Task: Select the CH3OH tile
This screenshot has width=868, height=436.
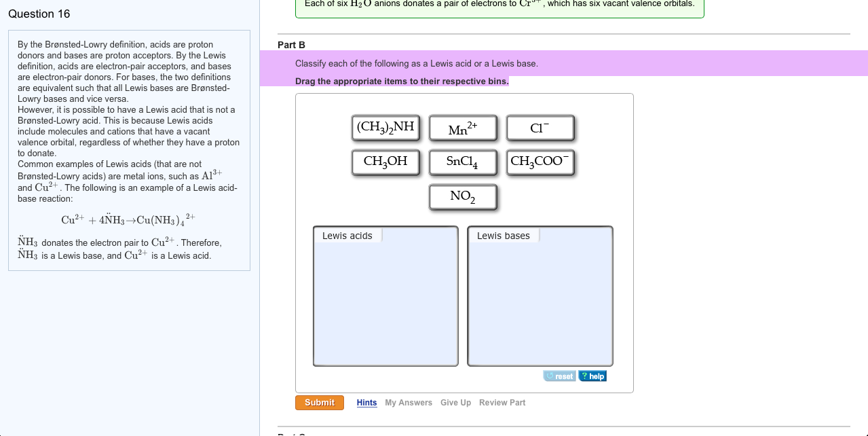Action: pyautogui.click(x=385, y=162)
